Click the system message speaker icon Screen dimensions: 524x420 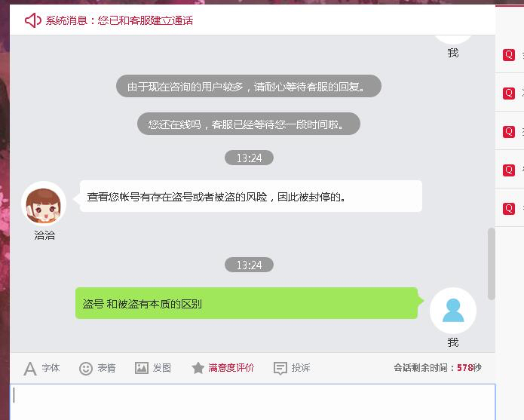32,20
